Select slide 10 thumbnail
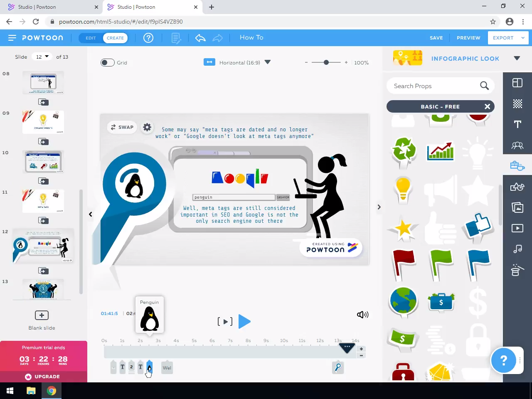 pos(43,162)
